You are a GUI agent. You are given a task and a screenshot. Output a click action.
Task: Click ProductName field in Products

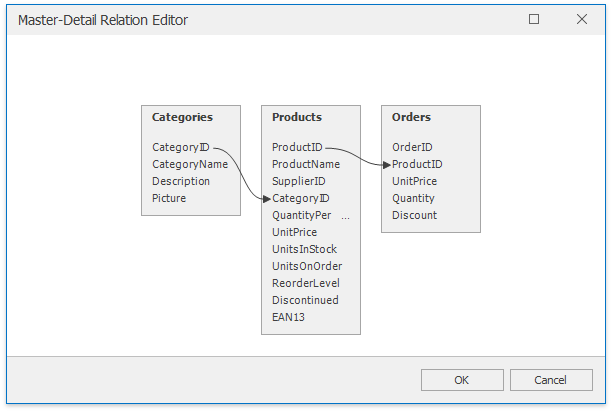tap(306, 164)
